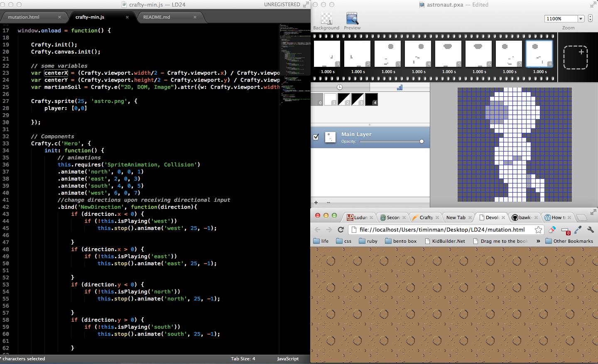Click the eraser extension icon in the browser

pyautogui.click(x=552, y=230)
